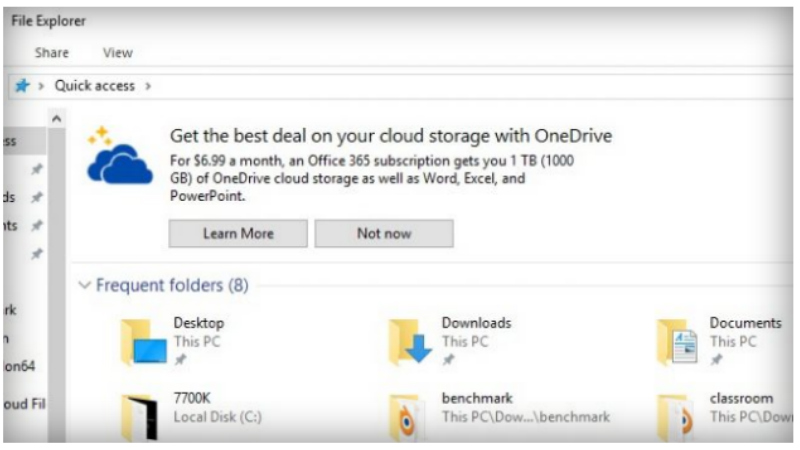800x450 pixels.
Task: Open the Desktop folder icon
Action: (142, 342)
